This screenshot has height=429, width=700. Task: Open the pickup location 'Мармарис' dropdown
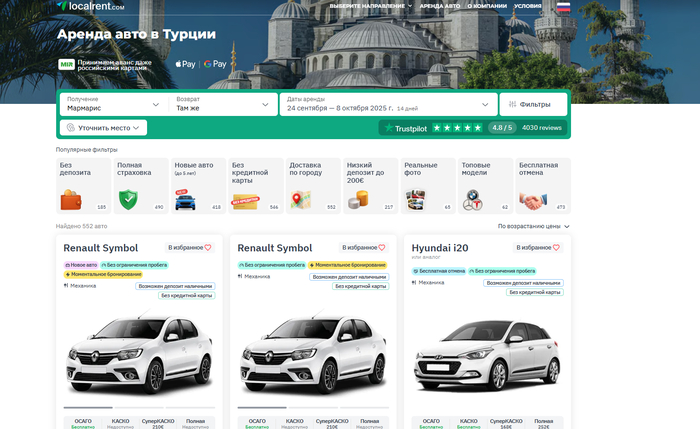click(x=113, y=104)
